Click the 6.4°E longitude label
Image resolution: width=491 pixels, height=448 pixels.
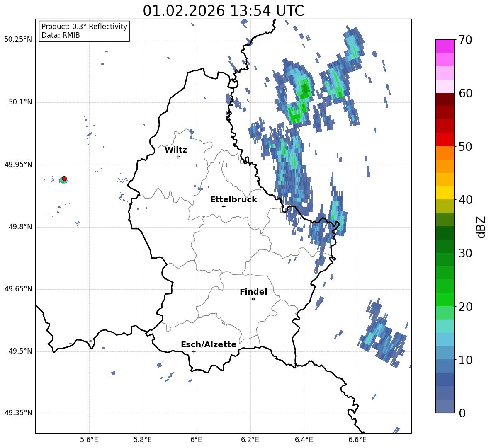[304, 440]
